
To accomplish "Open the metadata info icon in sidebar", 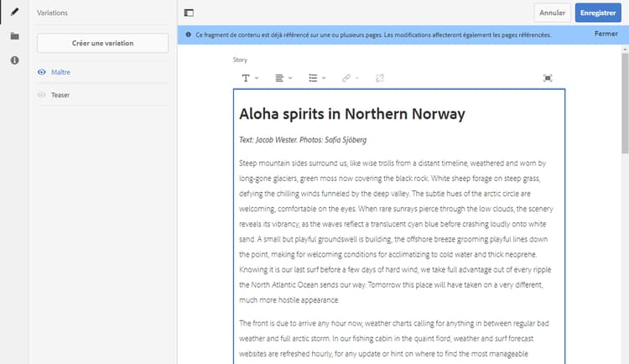I will [x=14, y=60].
